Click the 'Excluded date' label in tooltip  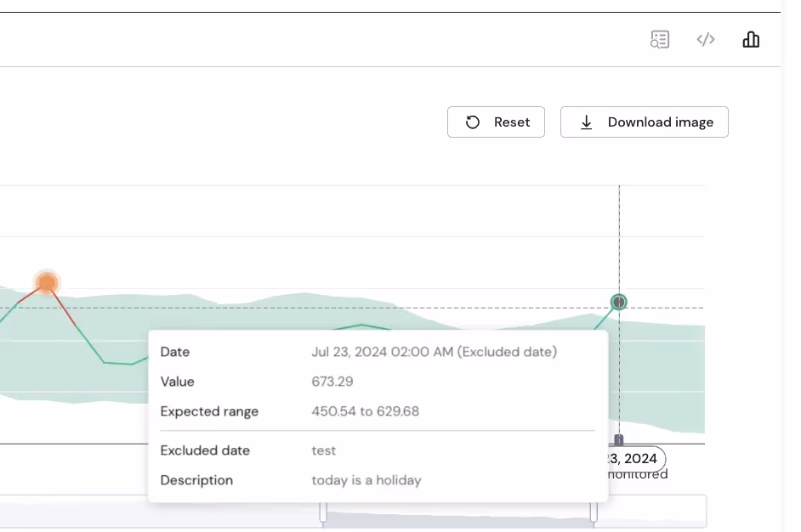[x=205, y=450]
